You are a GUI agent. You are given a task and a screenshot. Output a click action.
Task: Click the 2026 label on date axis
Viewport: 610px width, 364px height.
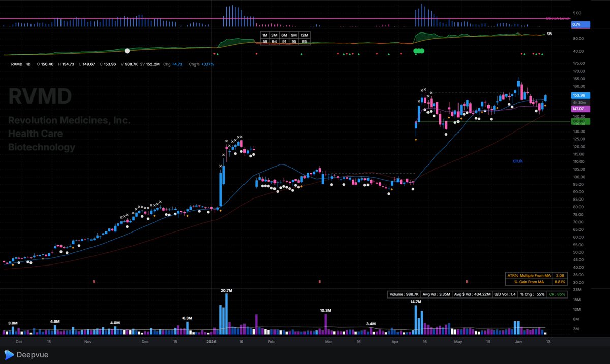coord(211,342)
